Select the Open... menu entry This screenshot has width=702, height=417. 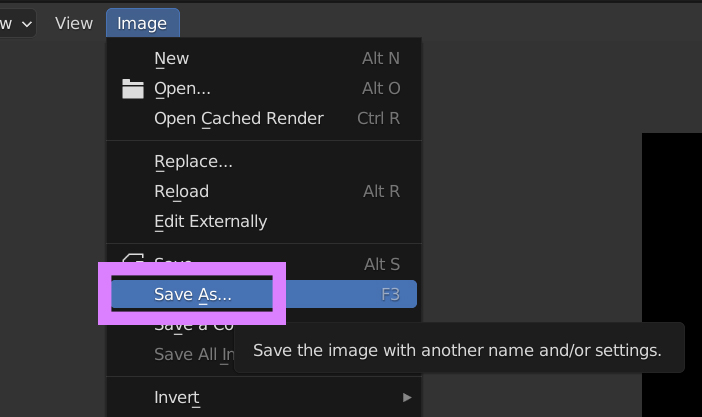(182, 89)
